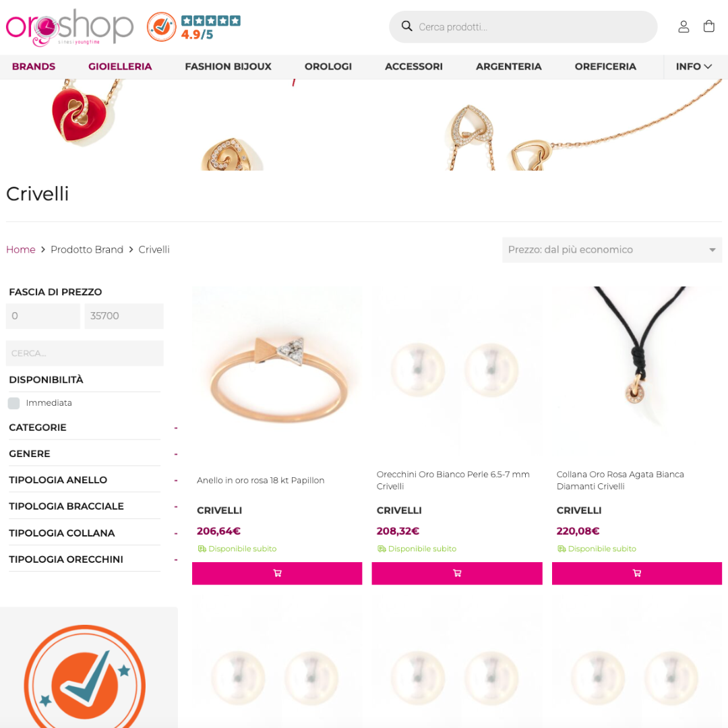Viewport: 728px width, 728px height.
Task: Collapse the TIPOLOGIA ANELLO filter
Action: [176, 480]
